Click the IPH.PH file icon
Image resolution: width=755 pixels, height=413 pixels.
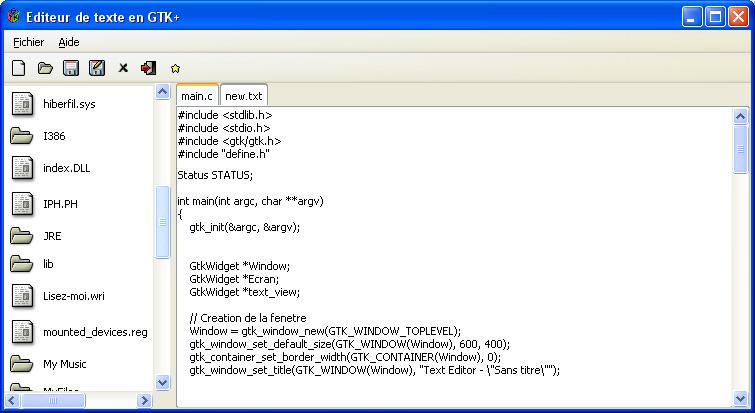[x=22, y=204]
